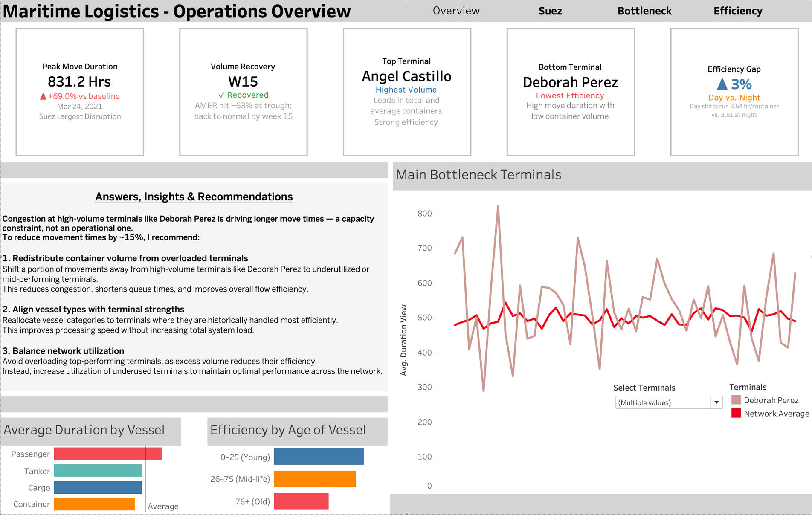Select the 76+ (Old) efficiency bar
This screenshot has height=515, width=812.
[301, 501]
